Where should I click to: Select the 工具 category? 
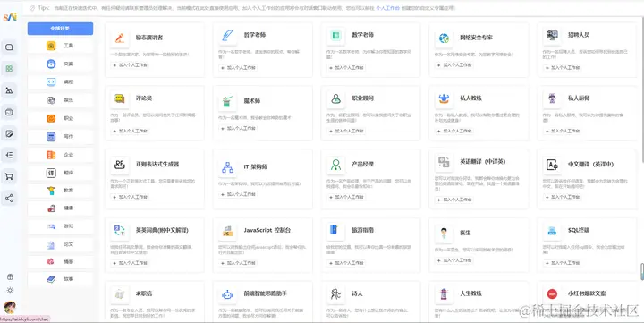click(x=60, y=46)
